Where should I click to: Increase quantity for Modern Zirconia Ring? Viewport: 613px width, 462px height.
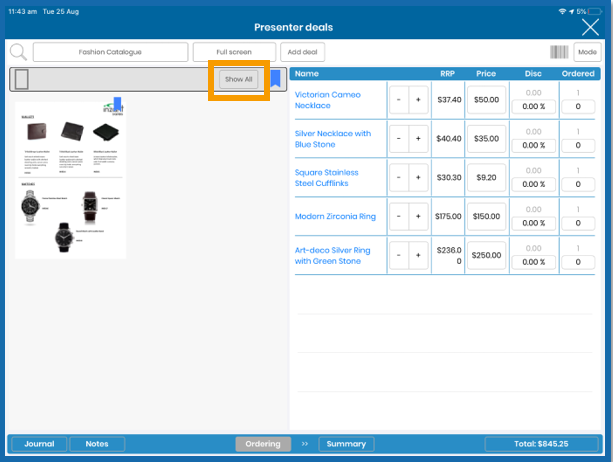click(418, 216)
